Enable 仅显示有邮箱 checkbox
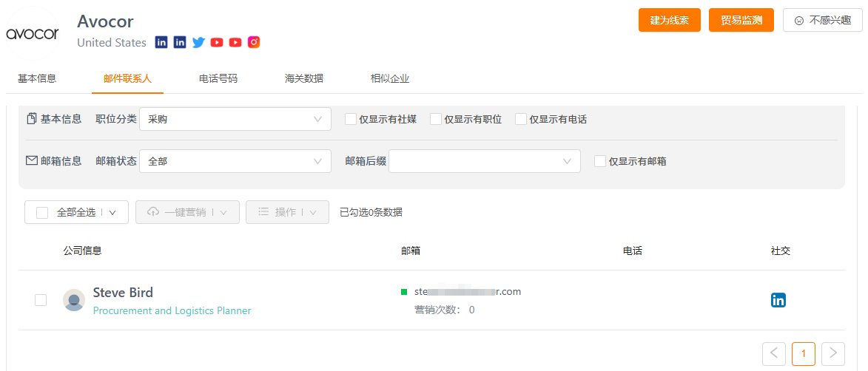868x371 pixels. [599, 161]
